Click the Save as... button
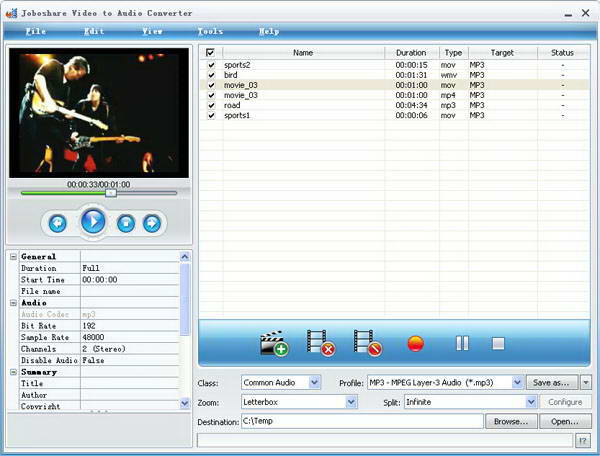Screen dimensions: 600x456 click(552, 382)
